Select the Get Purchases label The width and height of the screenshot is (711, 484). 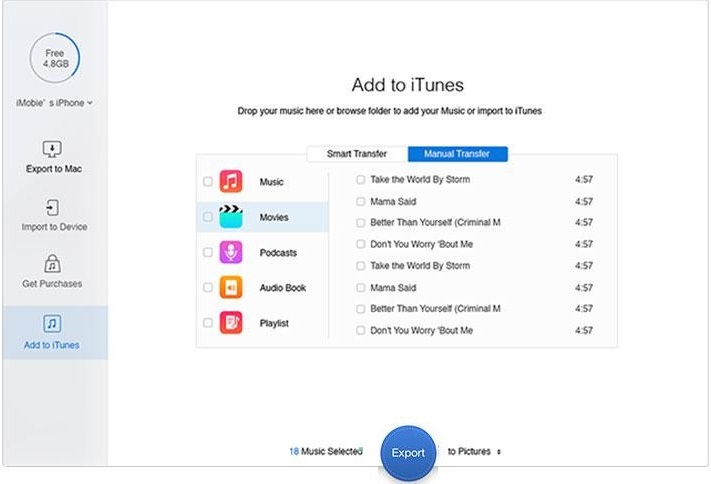click(x=52, y=284)
